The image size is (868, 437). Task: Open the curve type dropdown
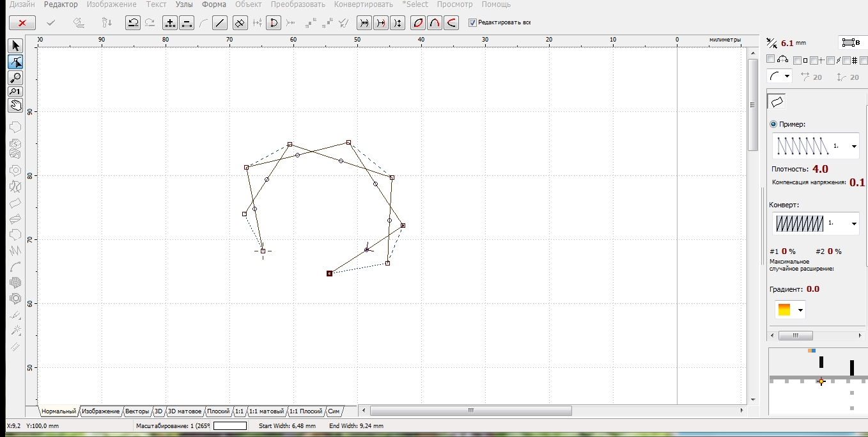point(779,76)
